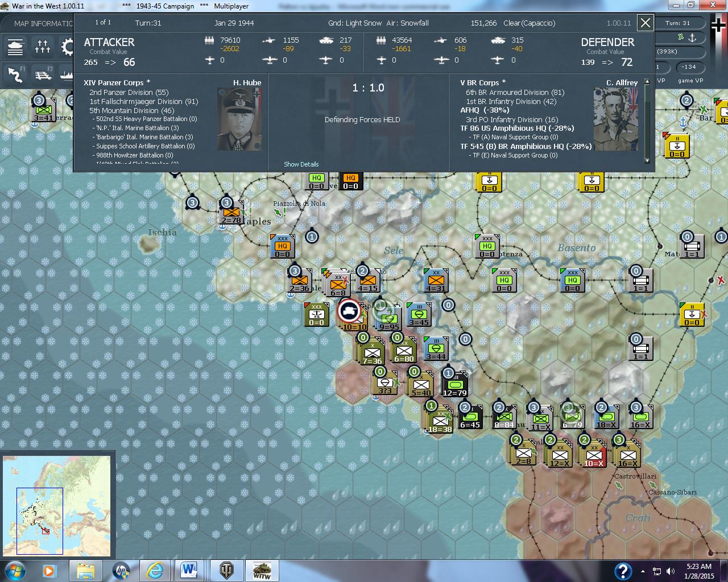Select the 10=X red-bordered infantry counter
Image resolution: width=728 pixels, height=582 pixels.
click(x=593, y=455)
